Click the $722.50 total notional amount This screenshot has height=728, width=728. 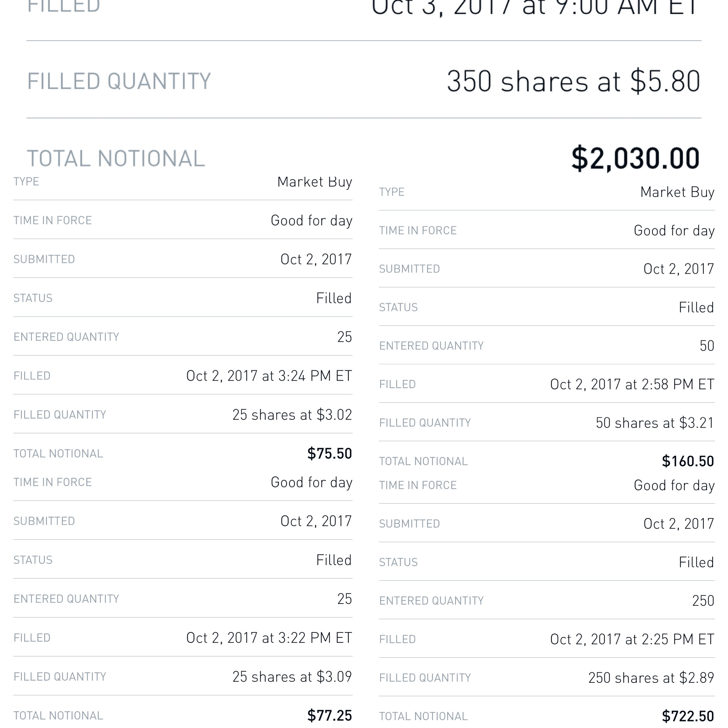(x=688, y=716)
